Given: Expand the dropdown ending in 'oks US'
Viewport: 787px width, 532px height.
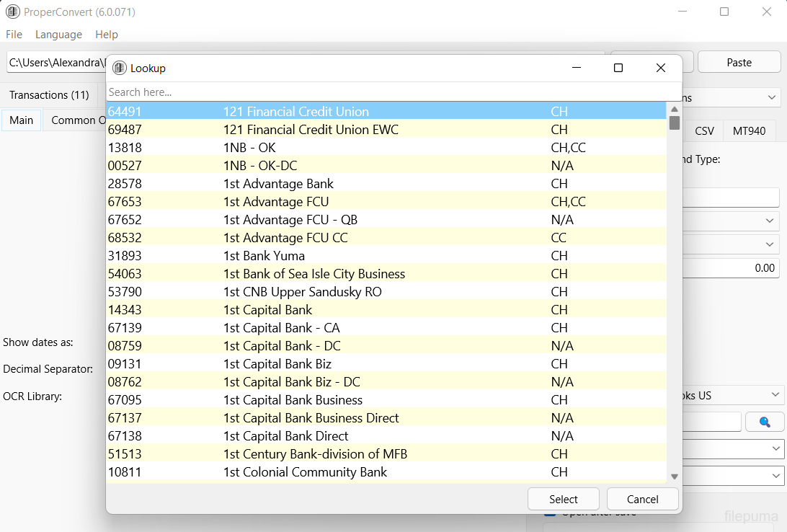Looking at the screenshot, I should [x=775, y=395].
